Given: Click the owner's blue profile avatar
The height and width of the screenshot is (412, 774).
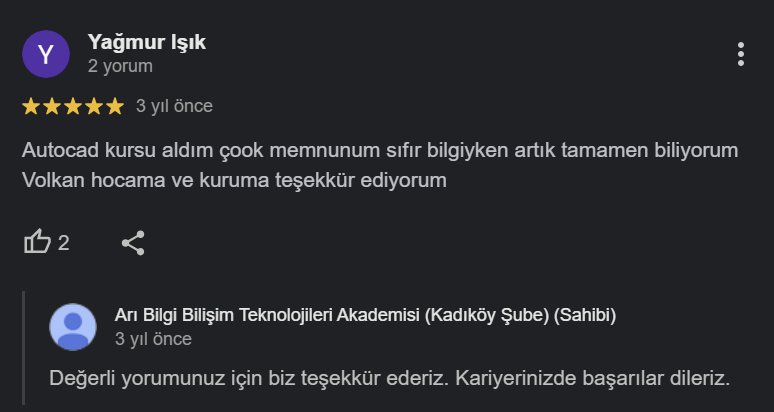Looking at the screenshot, I should coord(73,326).
